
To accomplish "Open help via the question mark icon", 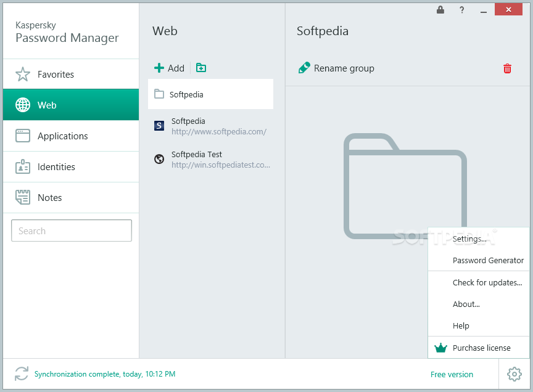I will point(461,10).
